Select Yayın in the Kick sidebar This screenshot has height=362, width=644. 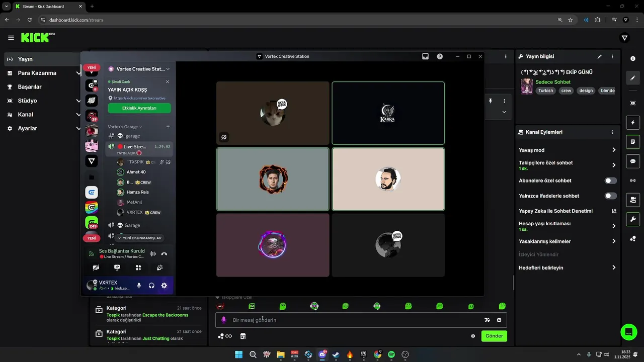(x=43, y=59)
